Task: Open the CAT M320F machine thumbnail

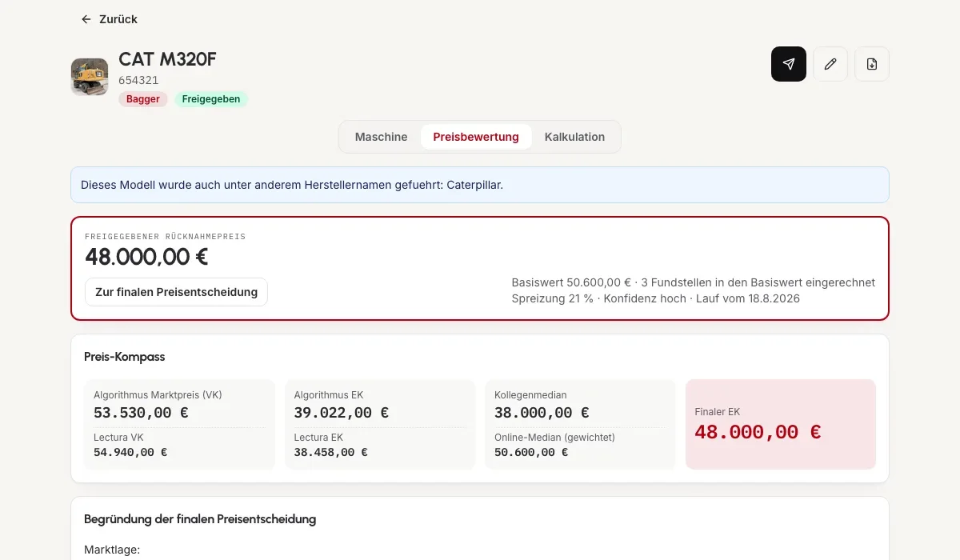Action: coord(90,77)
